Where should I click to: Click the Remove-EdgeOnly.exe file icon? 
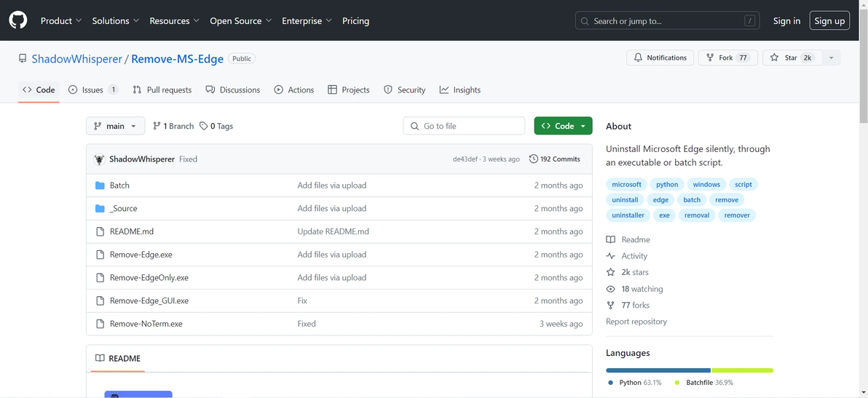click(x=100, y=278)
